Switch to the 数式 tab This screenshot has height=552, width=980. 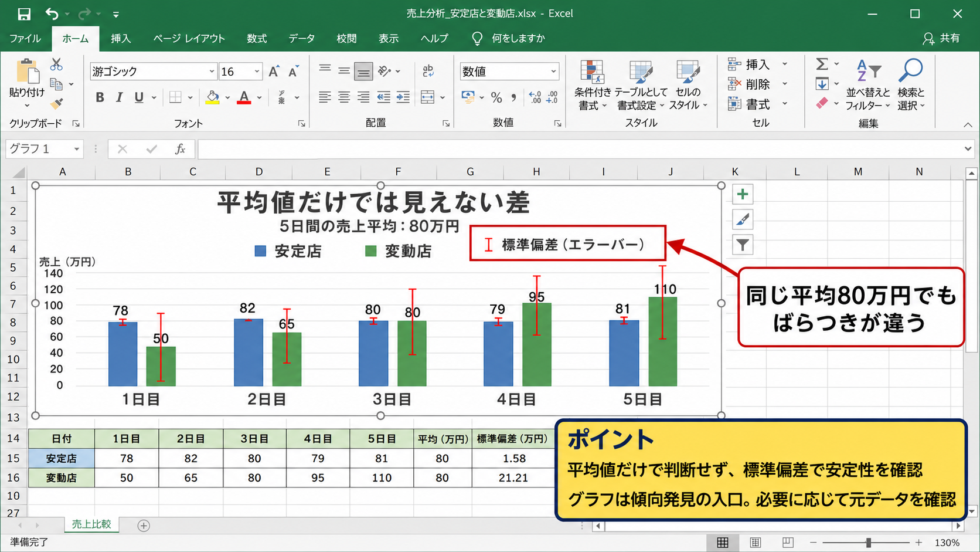pos(257,38)
